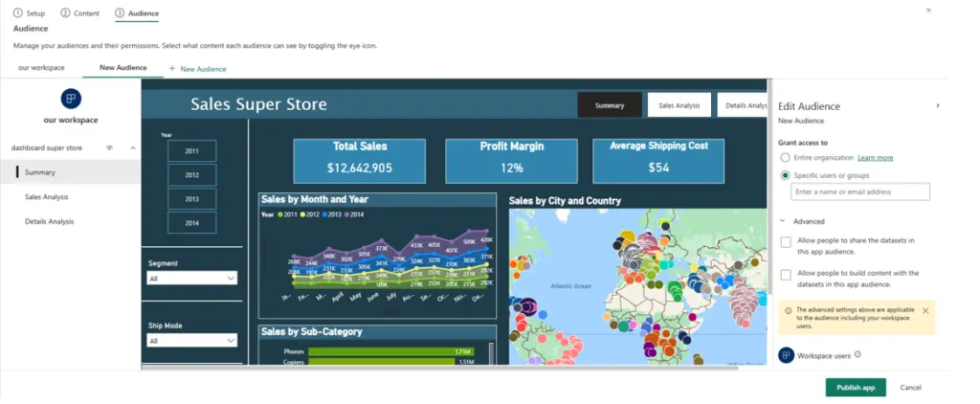Filter by year 2011
This screenshot has width=980, height=404.
pyautogui.click(x=191, y=150)
